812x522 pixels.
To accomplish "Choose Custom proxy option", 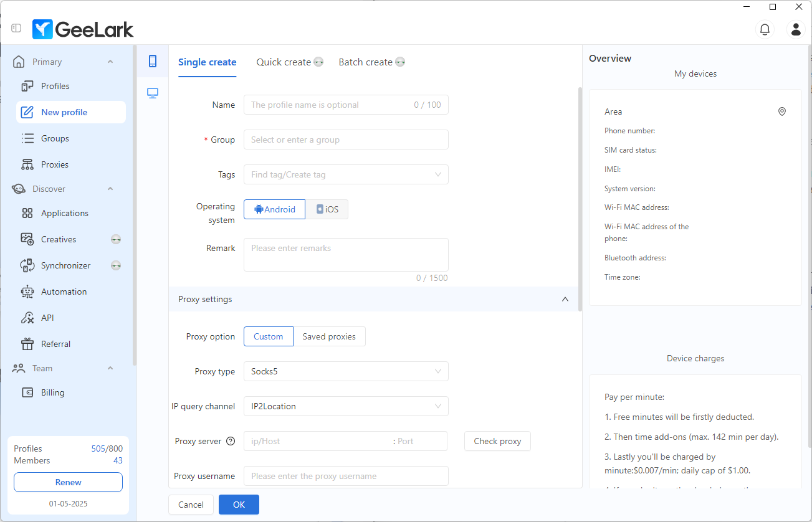I will [x=269, y=336].
